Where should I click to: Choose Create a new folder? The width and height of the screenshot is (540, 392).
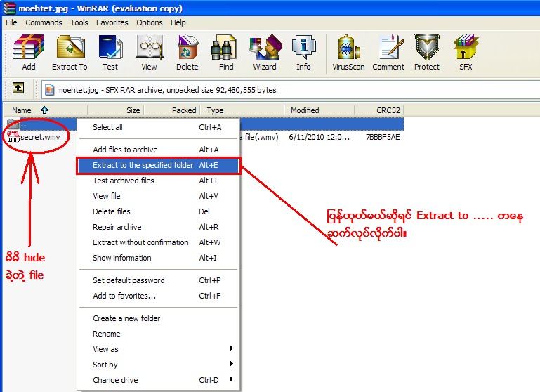pos(159,318)
